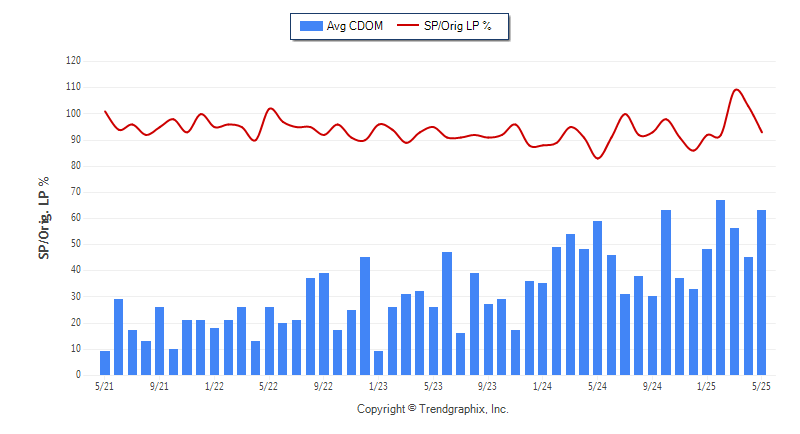This screenshot has width=800, height=434.
Task: Click the 5/21 x-axis label
Action: pyautogui.click(x=105, y=387)
